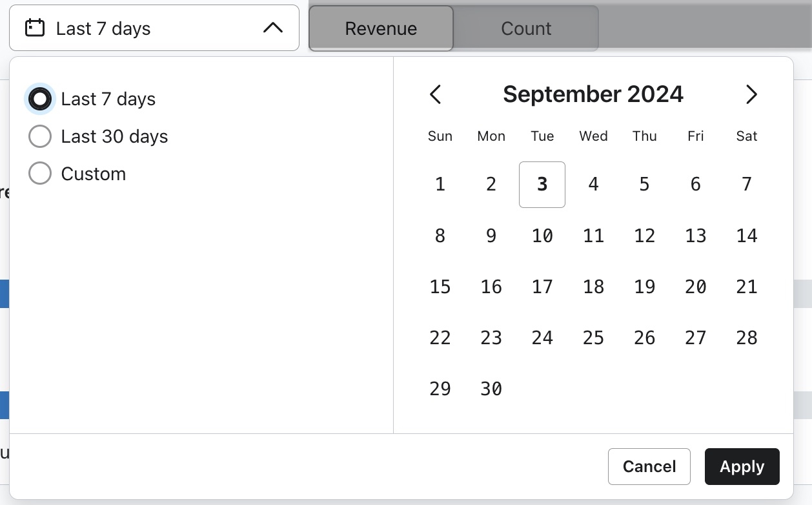Go to next month with right chevron
Viewport: 812px width, 505px height.
click(751, 94)
